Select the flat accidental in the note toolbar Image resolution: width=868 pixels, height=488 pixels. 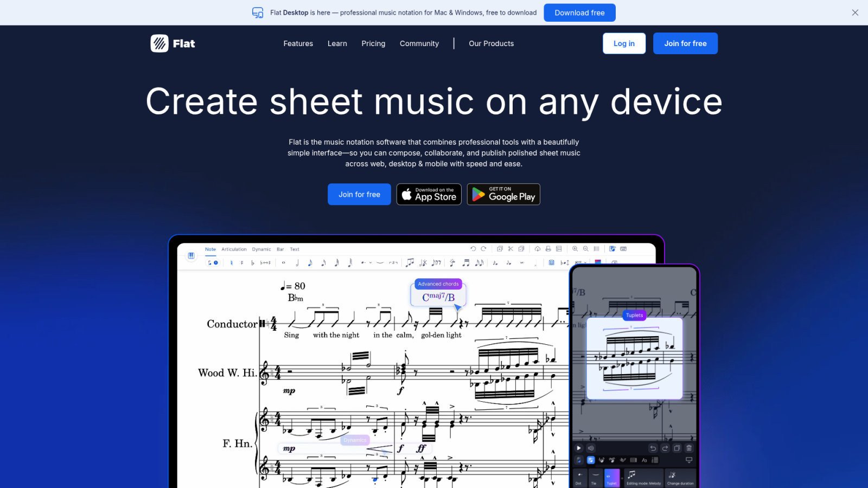click(252, 263)
